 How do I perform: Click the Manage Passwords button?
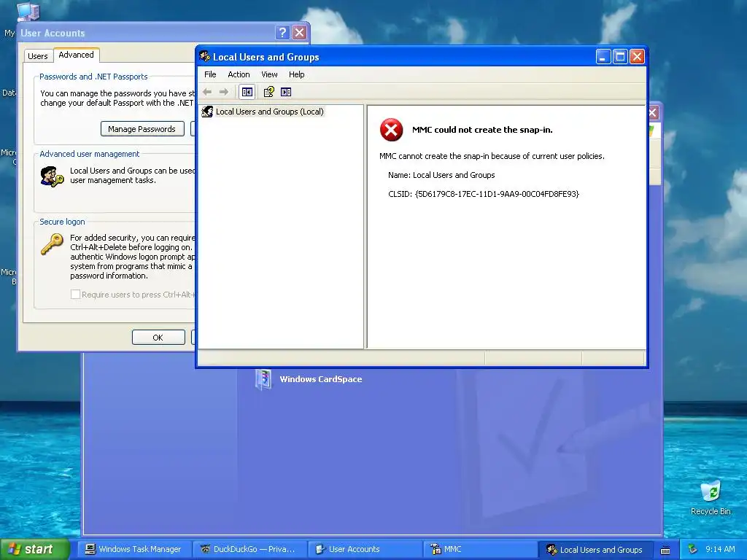click(142, 129)
